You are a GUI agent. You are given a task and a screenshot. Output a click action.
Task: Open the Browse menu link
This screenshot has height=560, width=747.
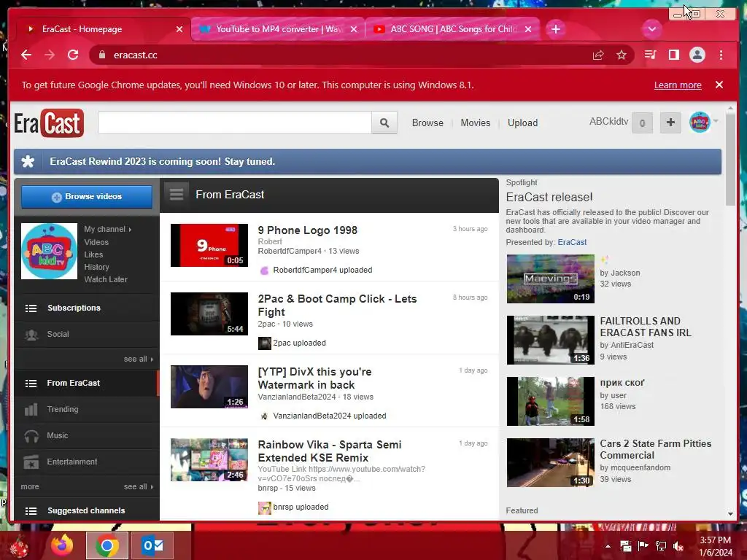coord(427,122)
